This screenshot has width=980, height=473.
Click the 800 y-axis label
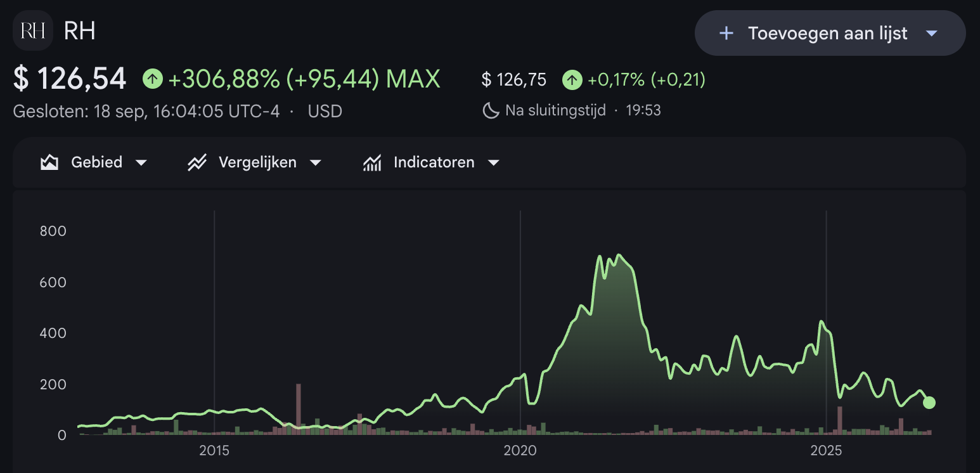pos(53,231)
